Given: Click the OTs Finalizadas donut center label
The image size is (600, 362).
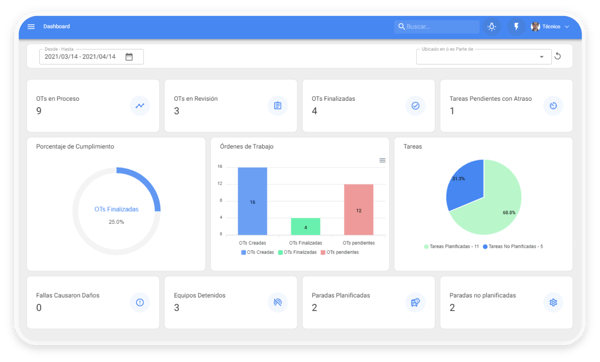Looking at the screenshot, I should coord(116,209).
